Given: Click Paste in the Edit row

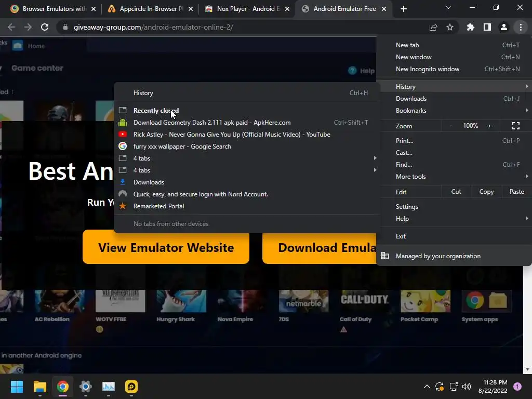Looking at the screenshot, I should pos(516,192).
